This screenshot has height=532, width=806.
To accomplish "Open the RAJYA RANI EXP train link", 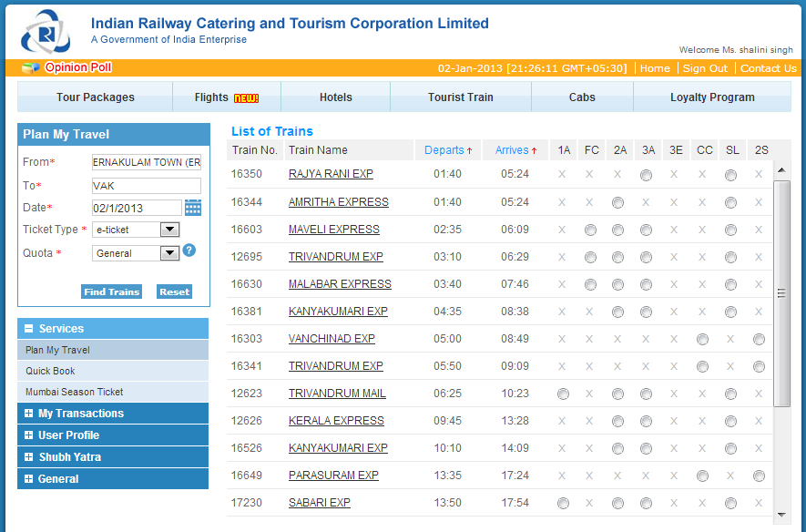I will (x=331, y=174).
